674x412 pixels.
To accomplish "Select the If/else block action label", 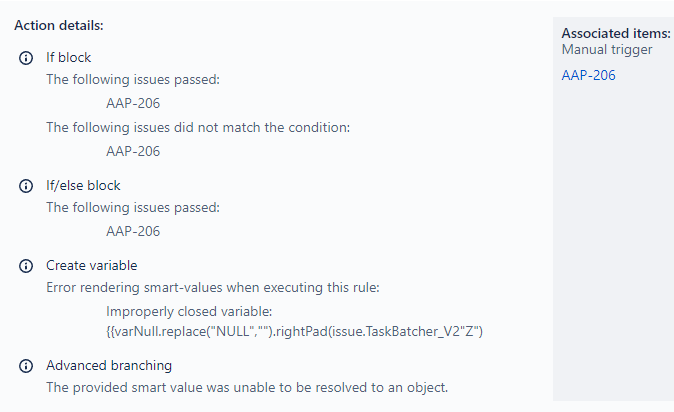I will [x=83, y=185].
